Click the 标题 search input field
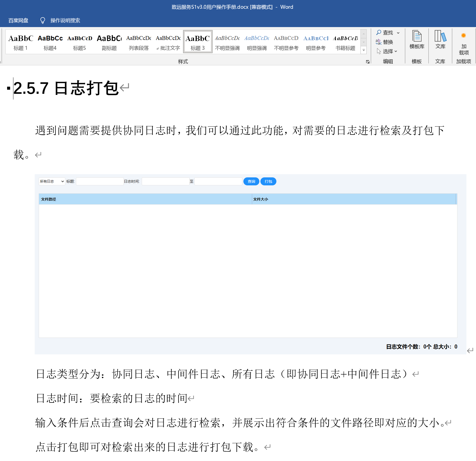Viewport: 476px width, 461px height. click(x=99, y=181)
